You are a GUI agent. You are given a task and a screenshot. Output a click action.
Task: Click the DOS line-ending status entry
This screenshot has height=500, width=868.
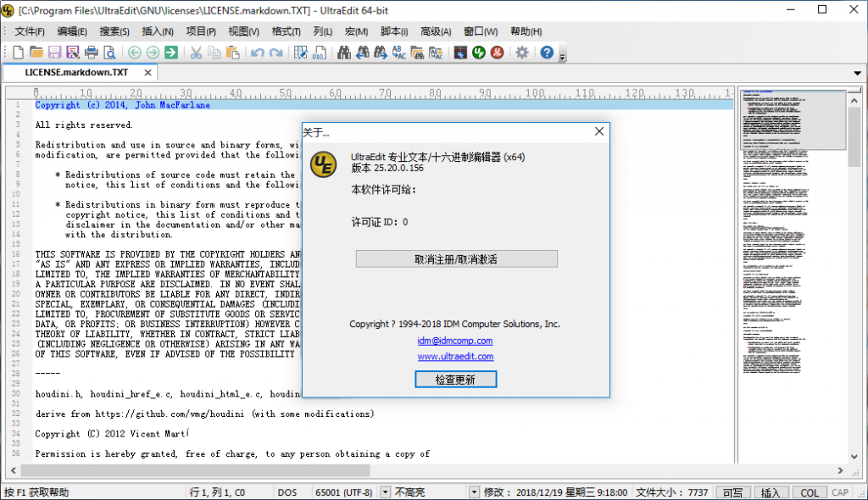pos(287,492)
